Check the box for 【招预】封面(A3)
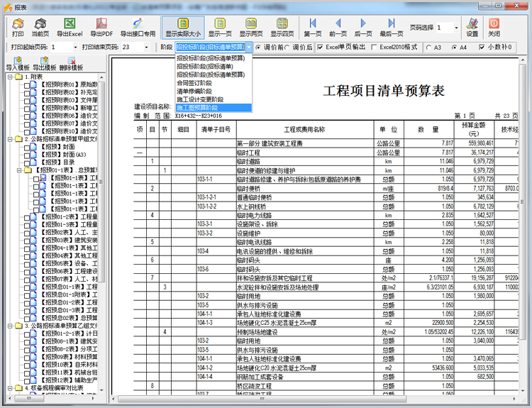This screenshot has height=408, width=532. click(27, 155)
